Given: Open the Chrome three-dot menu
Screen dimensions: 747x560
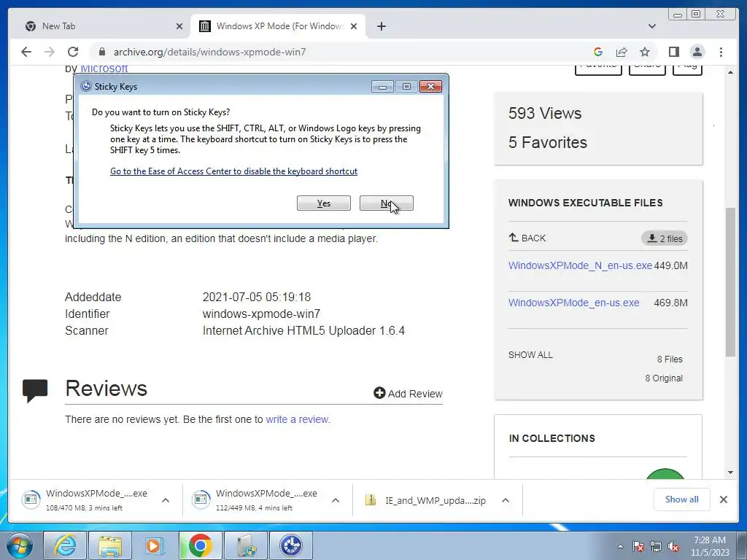Looking at the screenshot, I should tap(721, 52).
